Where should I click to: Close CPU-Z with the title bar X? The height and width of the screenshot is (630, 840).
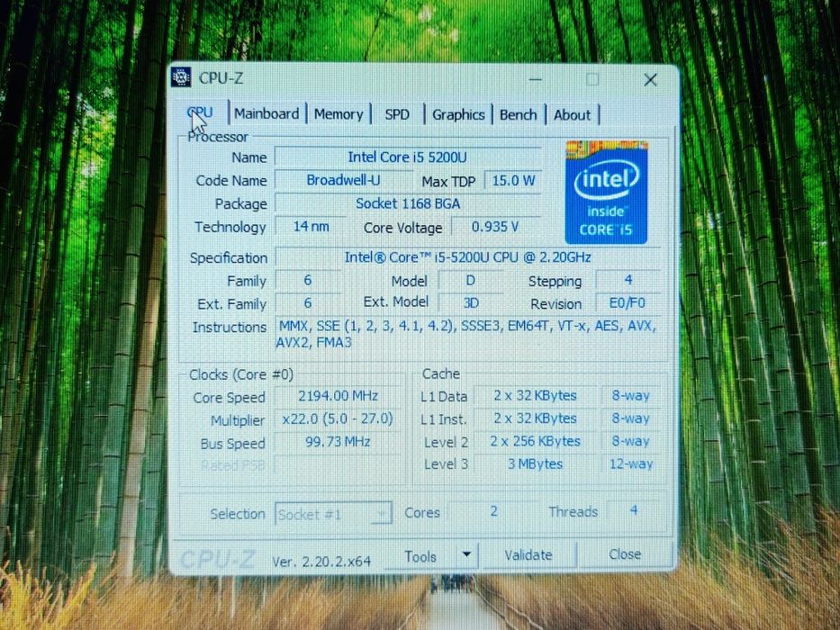tap(650, 80)
